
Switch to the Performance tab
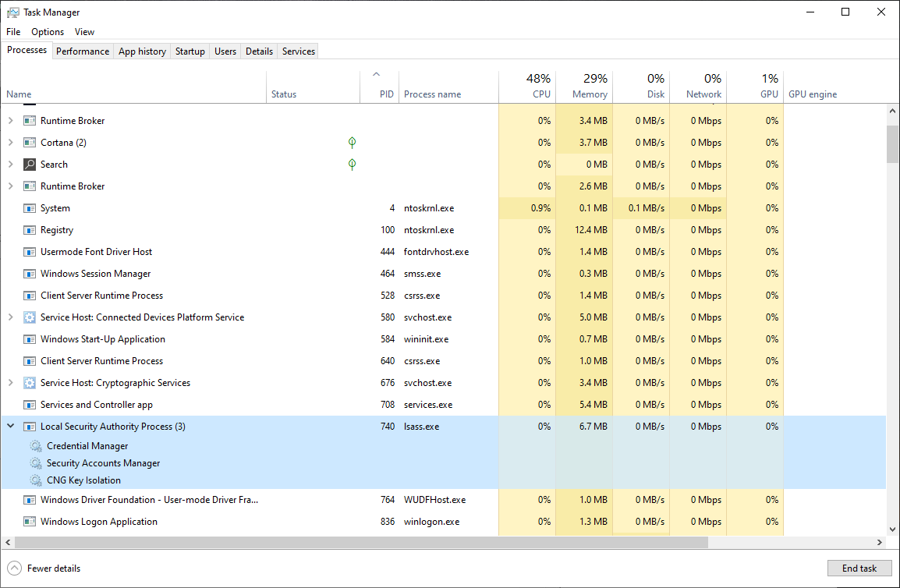pos(83,51)
